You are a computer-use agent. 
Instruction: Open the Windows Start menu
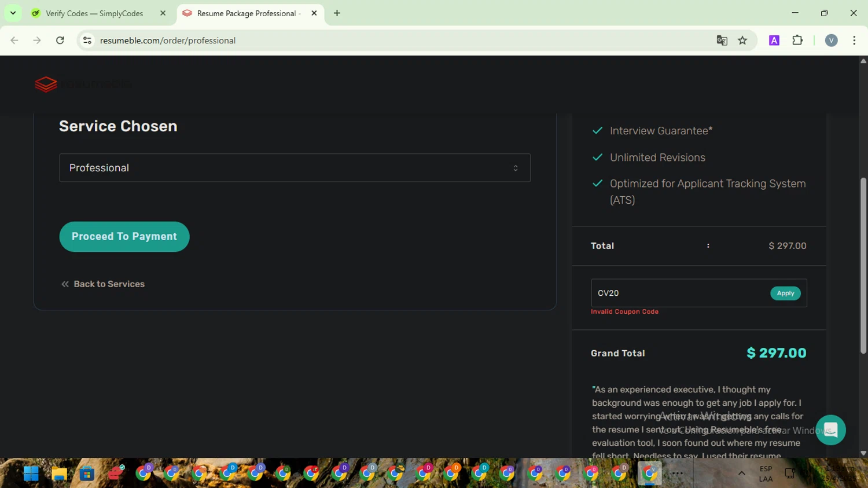(x=31, y=474)
